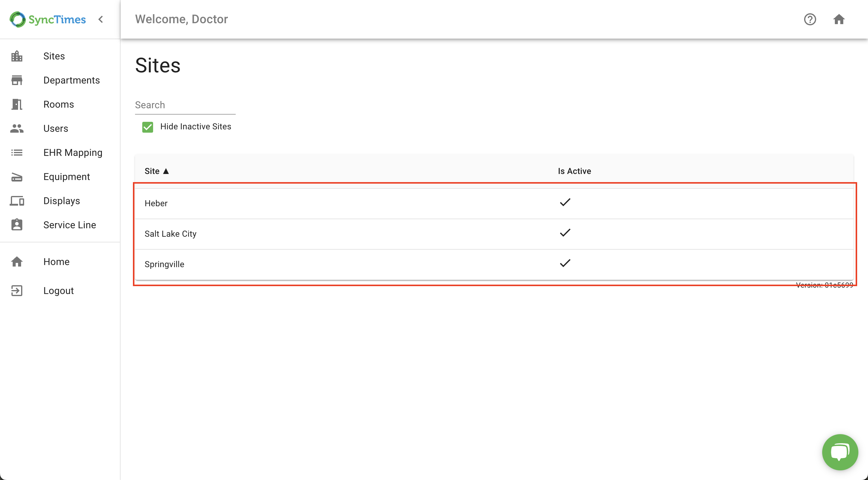Click the Sites building icon in sidebar
The image size is (868, 480).
click(x=17, y=56)
